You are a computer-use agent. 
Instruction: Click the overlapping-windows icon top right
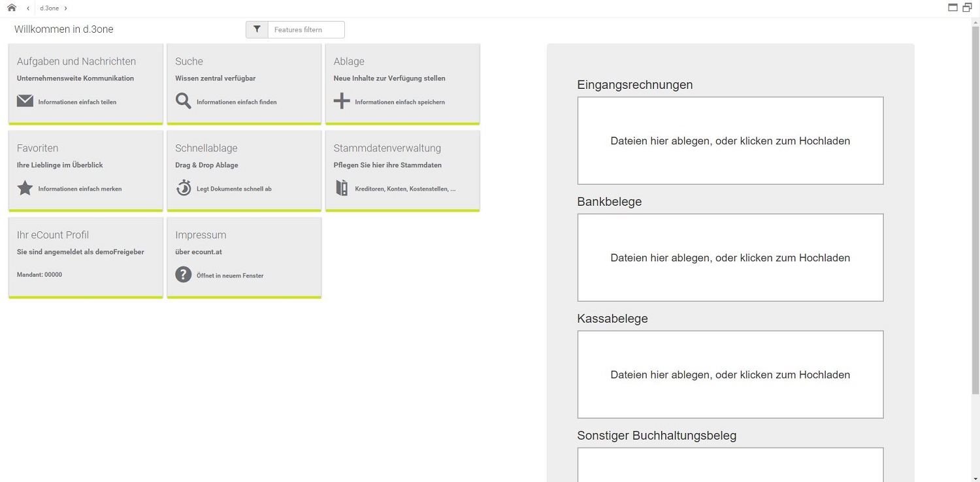tap(968, 8)
